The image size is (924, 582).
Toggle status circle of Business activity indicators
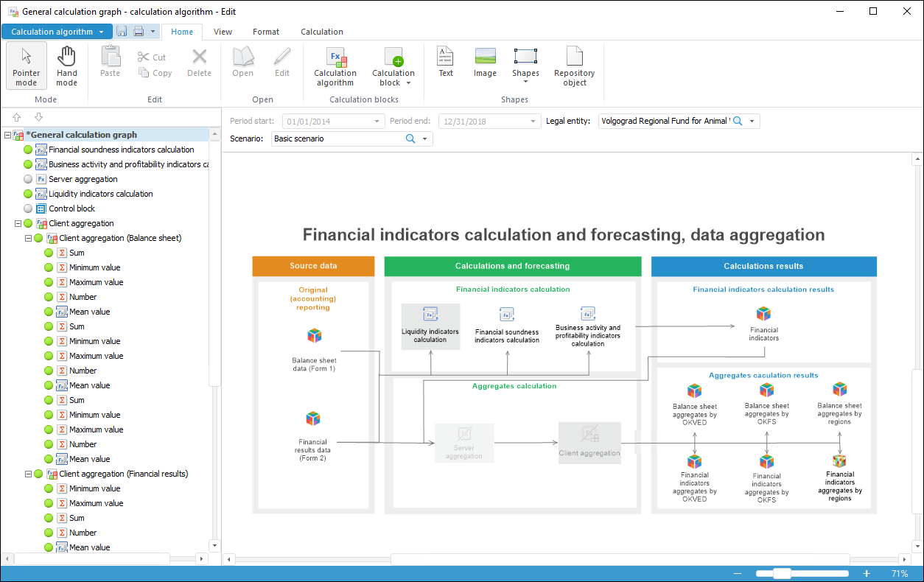(28, 164)
